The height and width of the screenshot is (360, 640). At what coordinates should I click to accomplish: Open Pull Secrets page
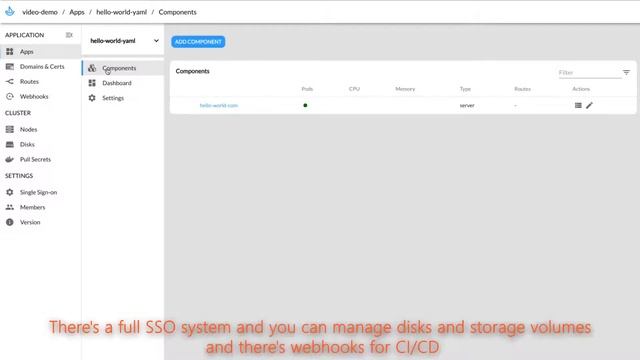click(x=40, y=159)
